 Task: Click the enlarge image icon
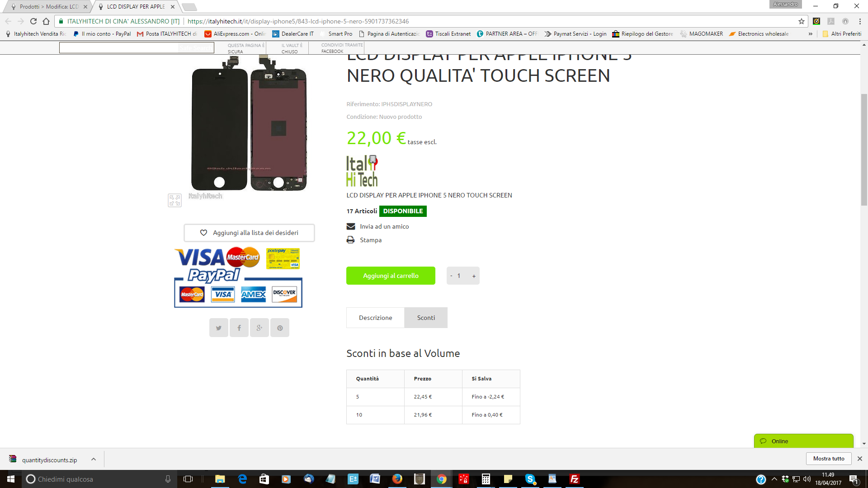[x=175, y=200]
